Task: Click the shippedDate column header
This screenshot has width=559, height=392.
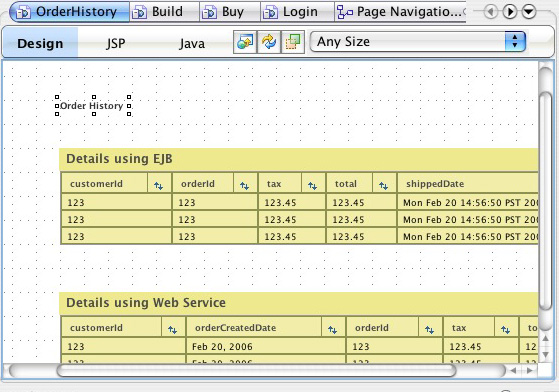Action: click(x=435, y=184)
